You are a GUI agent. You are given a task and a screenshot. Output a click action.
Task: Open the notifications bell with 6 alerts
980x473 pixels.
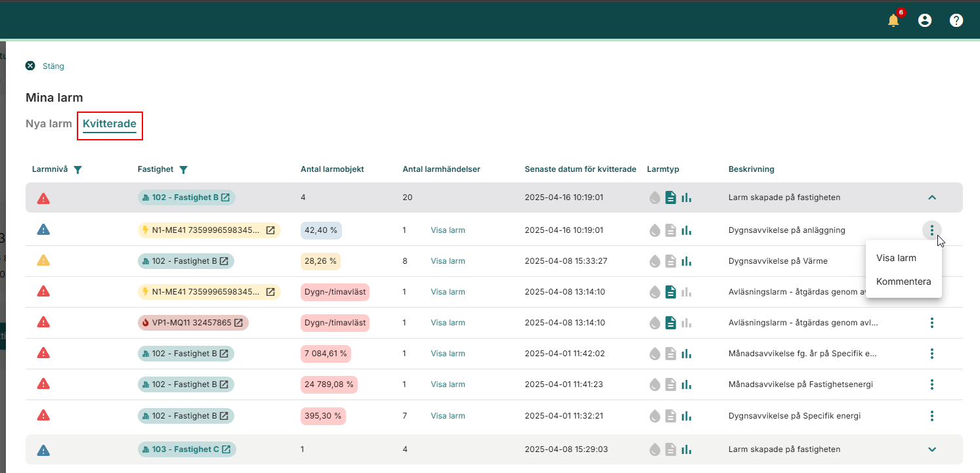click(893, 20)
